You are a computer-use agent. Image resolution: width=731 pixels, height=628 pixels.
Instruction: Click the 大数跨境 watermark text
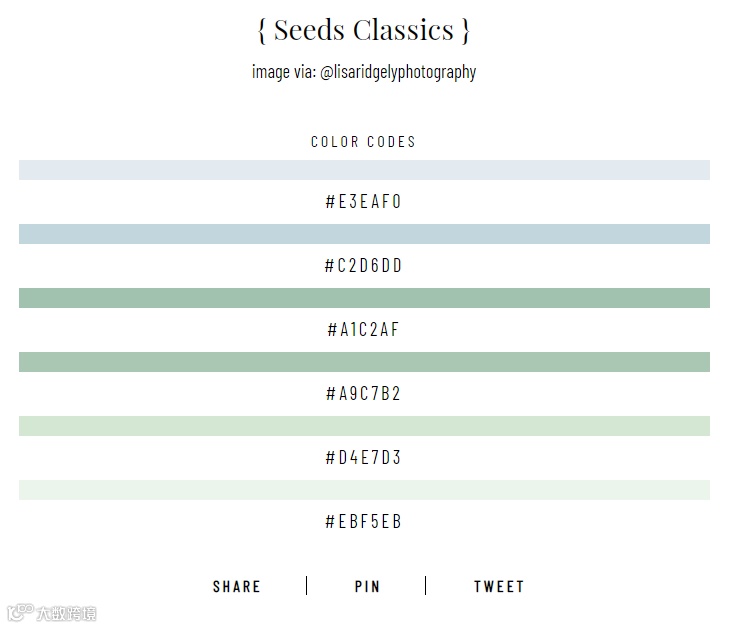[68, 614]
